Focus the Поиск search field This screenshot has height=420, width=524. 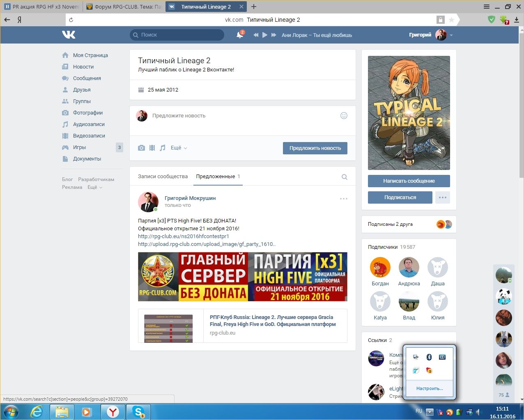(177, 35)
